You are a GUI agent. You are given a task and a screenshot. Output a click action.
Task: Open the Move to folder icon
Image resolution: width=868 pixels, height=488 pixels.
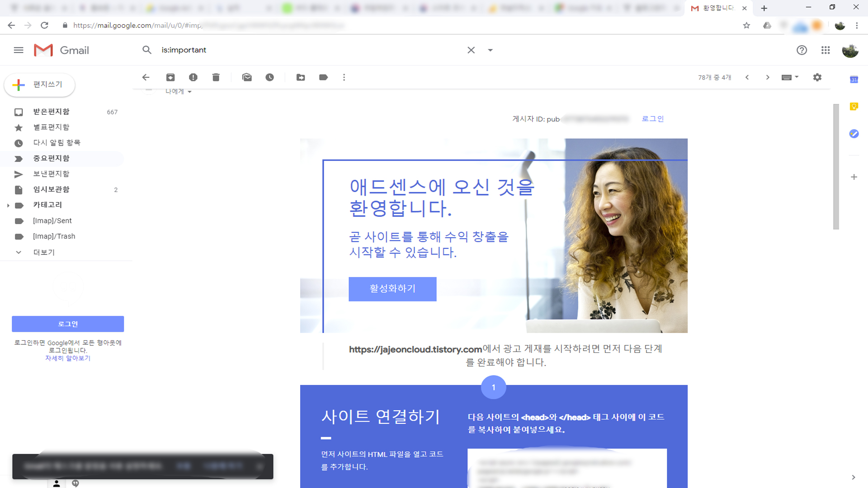[301, 77]
